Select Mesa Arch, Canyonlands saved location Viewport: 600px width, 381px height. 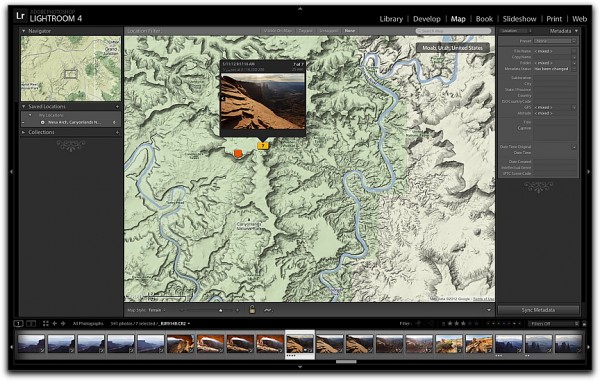point(74,122)
